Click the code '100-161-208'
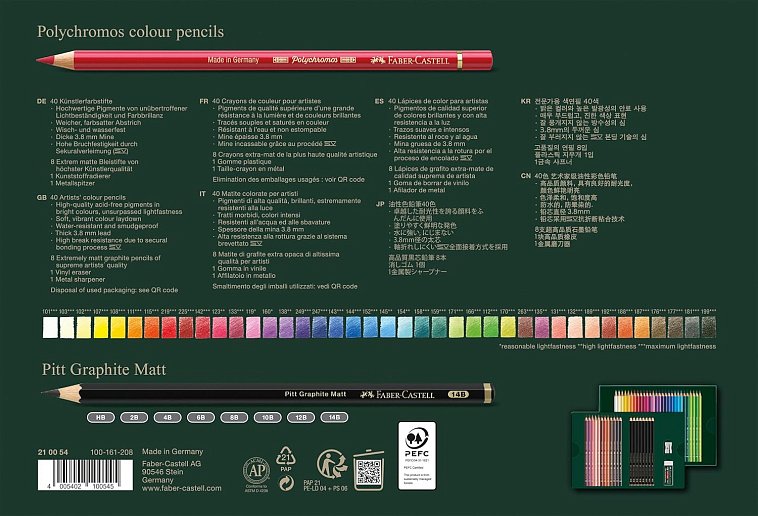The image size is (758, 516). pos(112,453)
